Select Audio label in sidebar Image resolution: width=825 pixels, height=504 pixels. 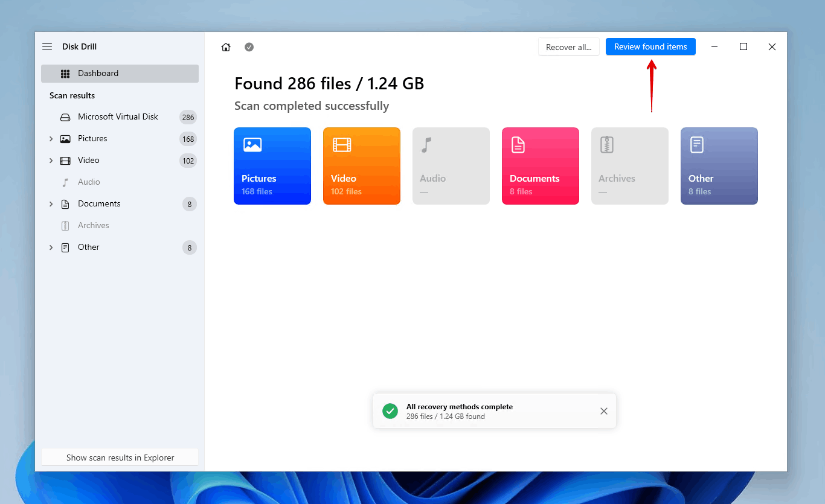coord(89,182)
